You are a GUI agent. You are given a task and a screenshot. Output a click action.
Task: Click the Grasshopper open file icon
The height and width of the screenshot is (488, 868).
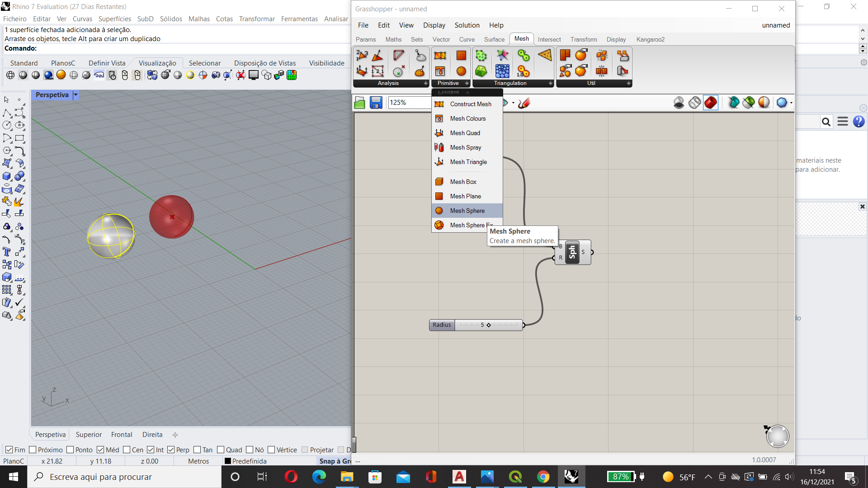[x=360, y=103]
